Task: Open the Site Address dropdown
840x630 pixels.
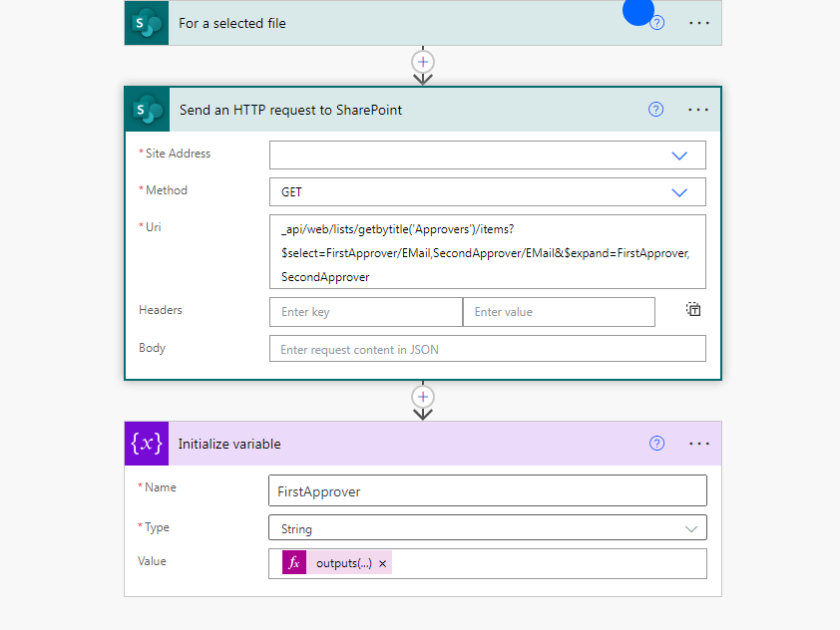Action: click(679, 155)
